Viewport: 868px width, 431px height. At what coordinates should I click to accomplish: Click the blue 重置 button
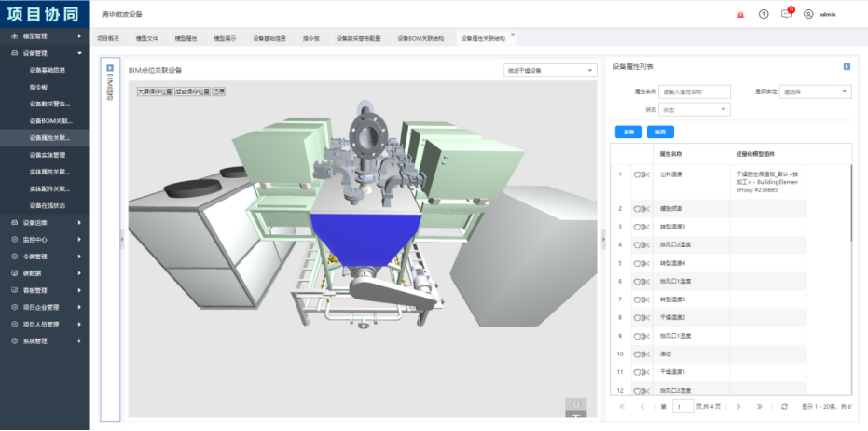[x=660, y=132]
